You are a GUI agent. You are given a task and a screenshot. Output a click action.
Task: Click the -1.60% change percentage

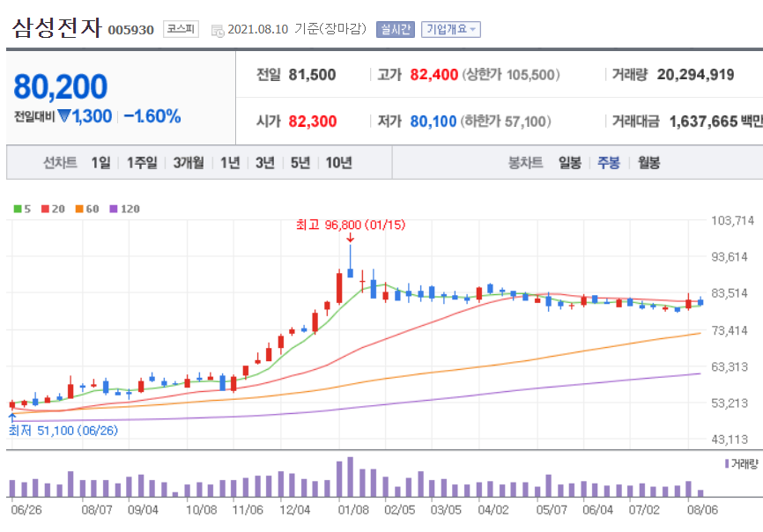click(152, 116)
